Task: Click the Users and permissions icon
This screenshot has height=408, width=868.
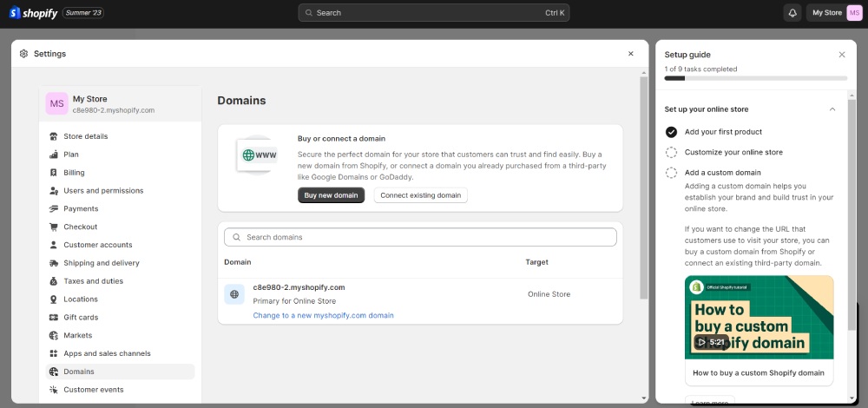Action: [54, 190]
